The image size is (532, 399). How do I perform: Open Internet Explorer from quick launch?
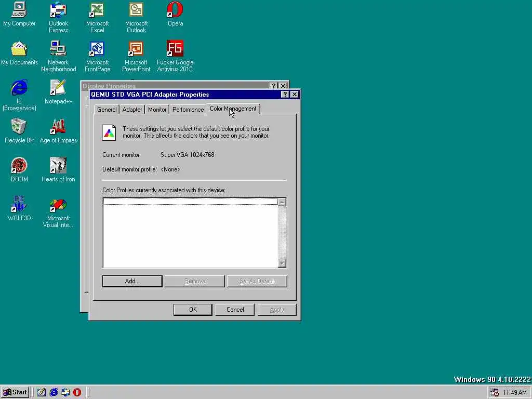(x=54, y=392)
